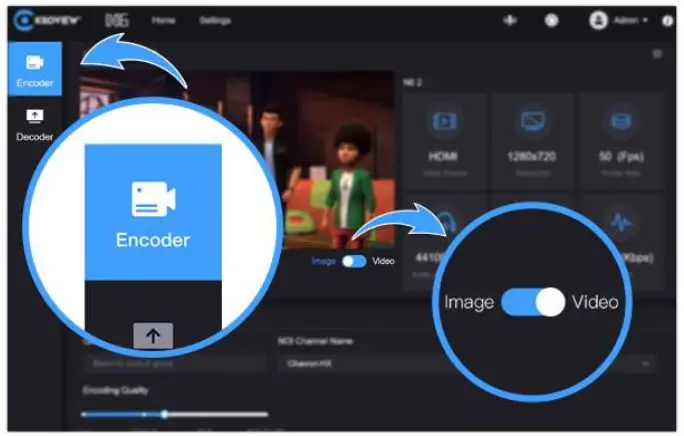This screenshot has height=436, width=684.
Task: Select the HDMI video source card
Action: click(443, 142)
